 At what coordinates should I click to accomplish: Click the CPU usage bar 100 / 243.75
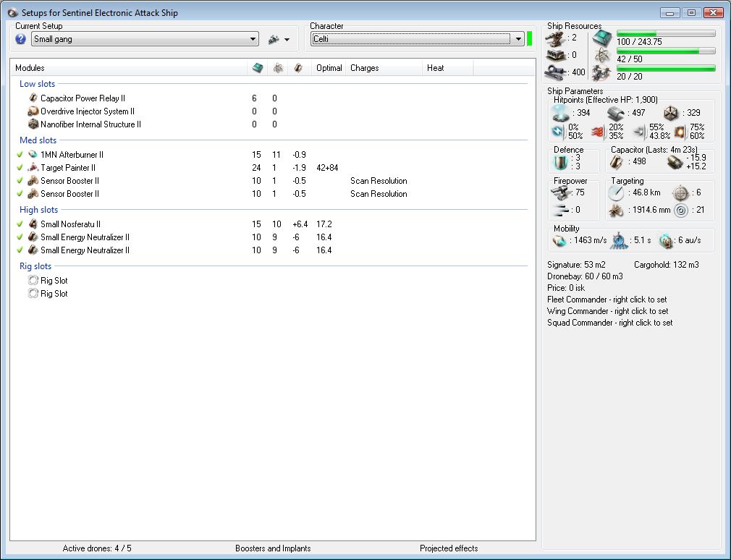point(666,33)
